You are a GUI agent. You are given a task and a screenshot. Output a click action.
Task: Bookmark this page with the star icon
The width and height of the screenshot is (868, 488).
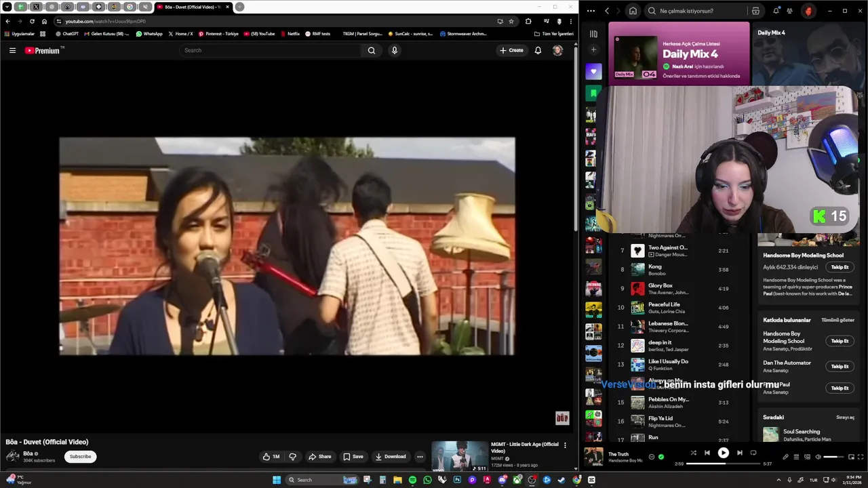click(511, 21)
